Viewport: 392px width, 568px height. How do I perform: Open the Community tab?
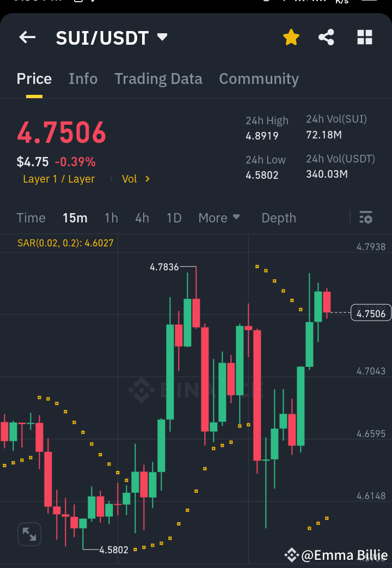click(x=259, y=78)
